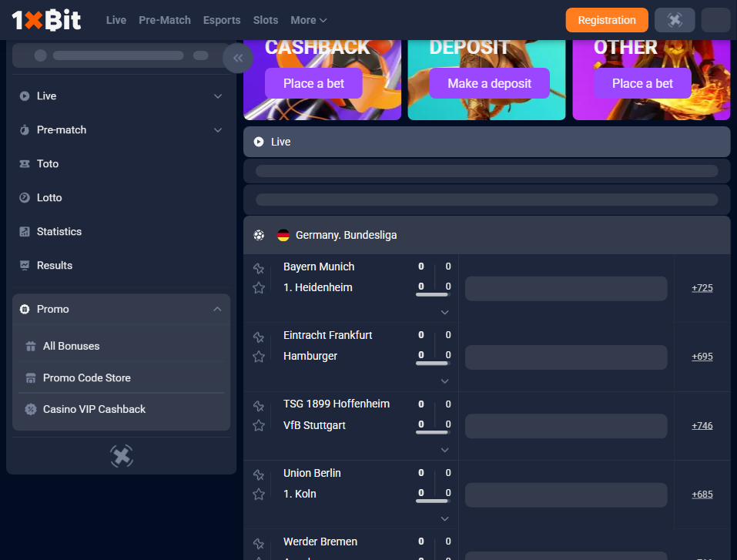Expand details under Bayern Munich match
The image size is (737, 560).
coord(444,312)
